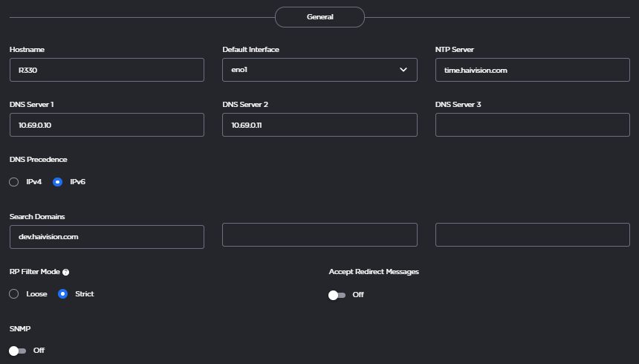Click the DNS Server 2 field
The image size is (639, 364).
point(319,125)
